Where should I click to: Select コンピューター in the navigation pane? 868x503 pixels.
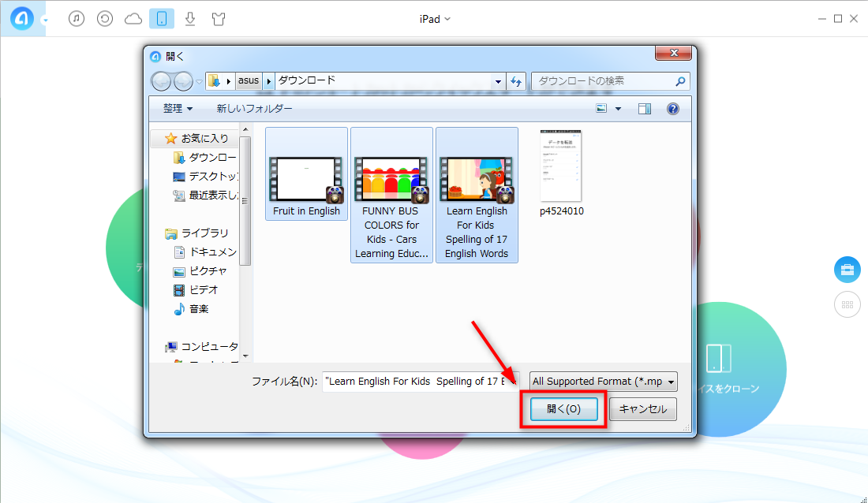[201, 346]
